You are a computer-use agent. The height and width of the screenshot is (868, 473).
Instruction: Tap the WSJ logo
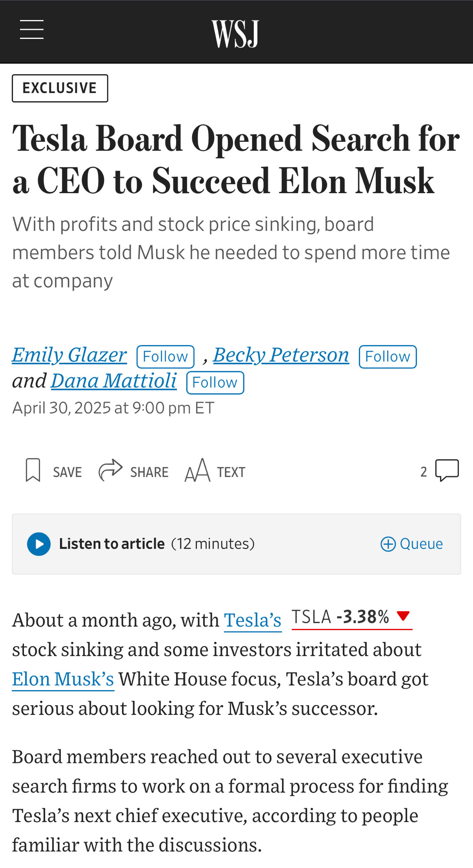coord(235,33)
